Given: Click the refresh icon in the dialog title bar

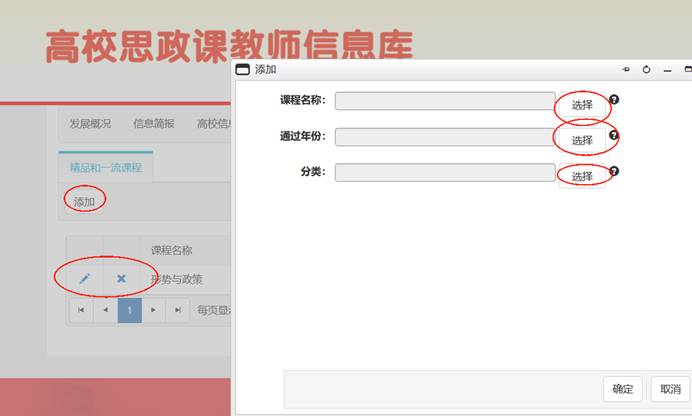Looking at the screenshot, I should 647,70.
